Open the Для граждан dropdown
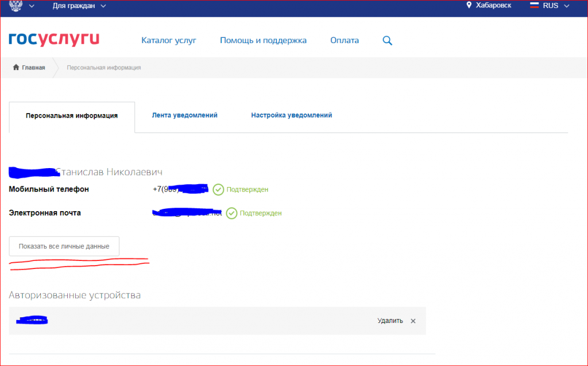The image size is (588, 366). [x=79, y=6]
